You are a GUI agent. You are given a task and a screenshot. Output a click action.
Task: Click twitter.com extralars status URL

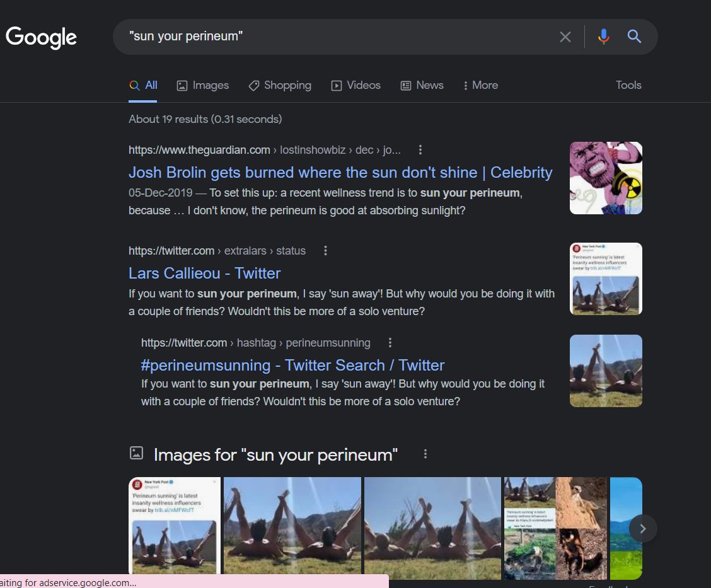pyautogui.click(x=217, y=251)
